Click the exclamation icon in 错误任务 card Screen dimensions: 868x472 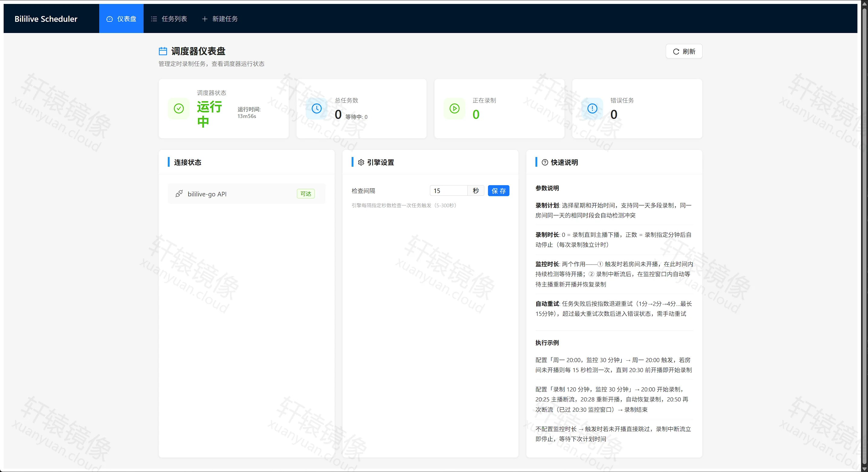[592, 109]
